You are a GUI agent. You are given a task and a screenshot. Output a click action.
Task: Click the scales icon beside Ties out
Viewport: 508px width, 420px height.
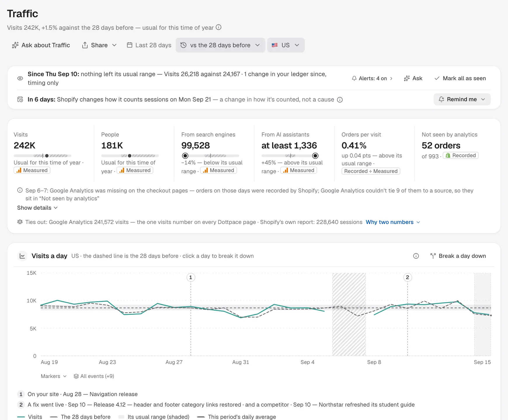20,222
